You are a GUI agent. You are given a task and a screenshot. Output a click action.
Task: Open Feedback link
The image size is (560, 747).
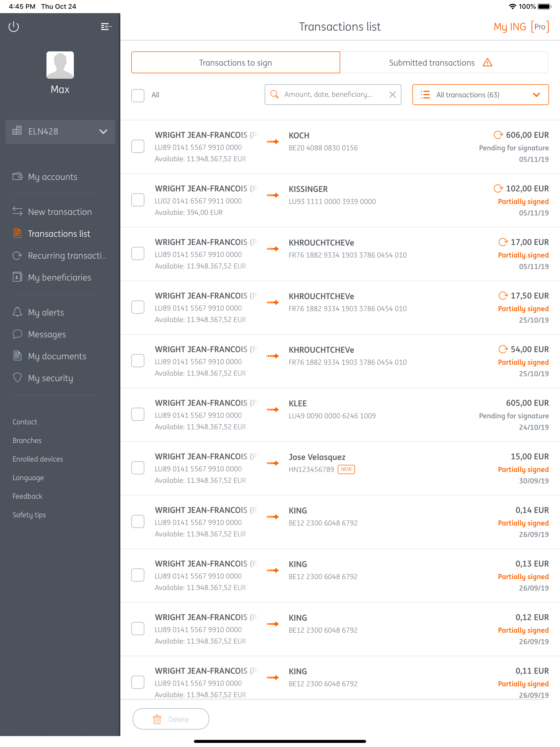[27, 496]
